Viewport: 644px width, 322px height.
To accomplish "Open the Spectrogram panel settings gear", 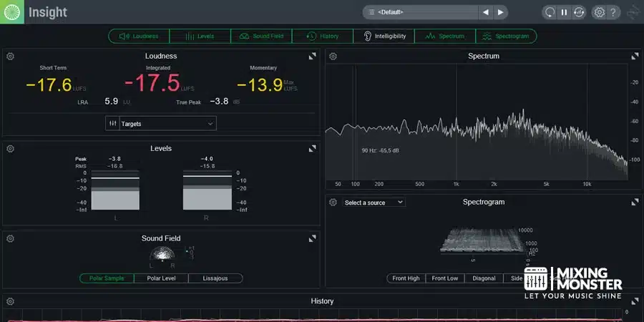I will click(333, 203).
